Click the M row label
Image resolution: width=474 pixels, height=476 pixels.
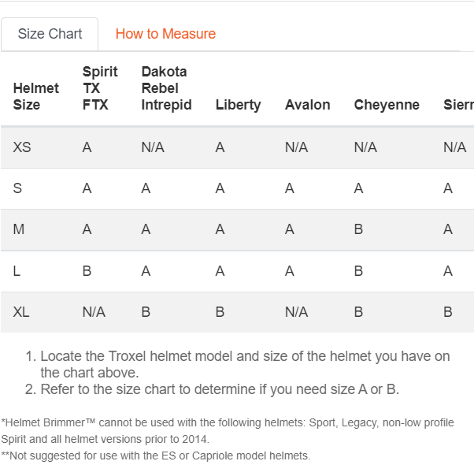click(x=19, y=229)
